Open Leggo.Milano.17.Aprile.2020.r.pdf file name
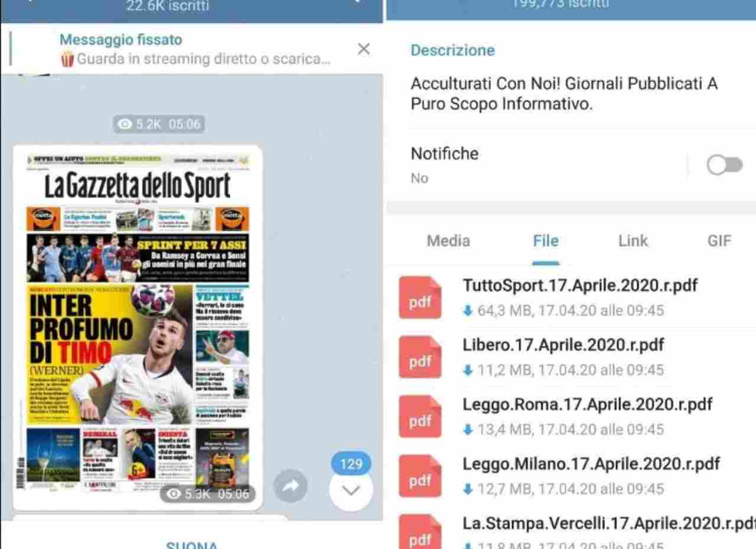The width and height of the screenshot is (756, 549). [x=591, y=464]
